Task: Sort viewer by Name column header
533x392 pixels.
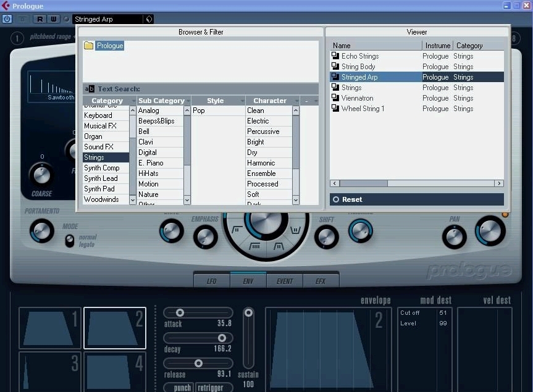Action: point(376,46)
